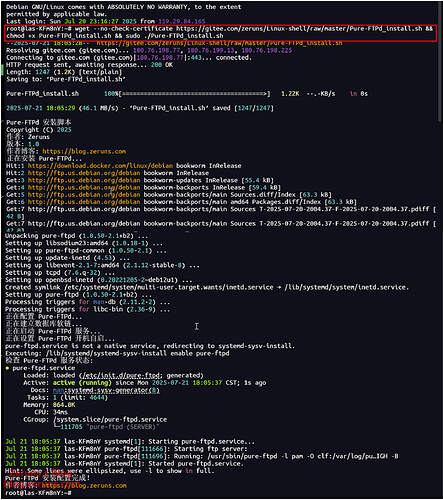The image size is (443, 500).
Task: Click the orange gitee.com URL below the red box
Action: pos(219,43)
